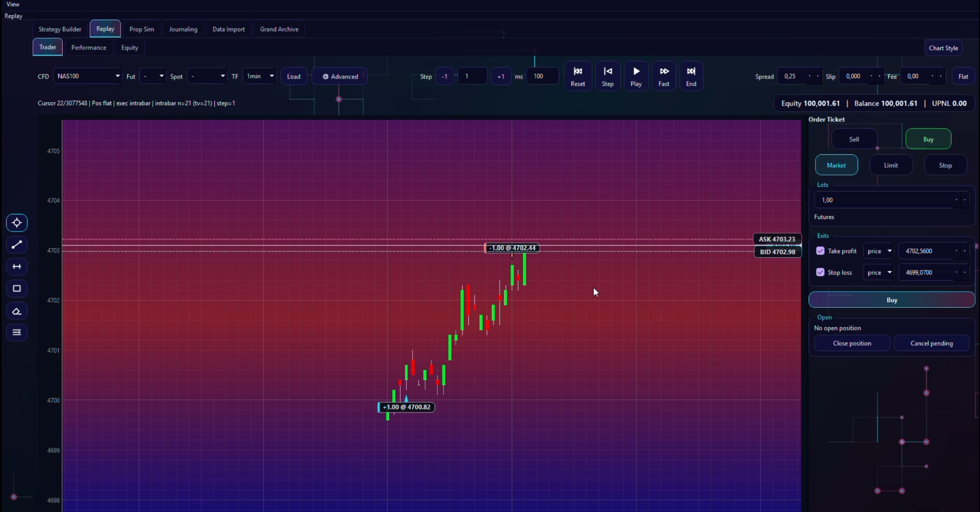Click the Close position button
Image resolution: width=980 pixels, height=512 pixels.
[x=851, y=344]
